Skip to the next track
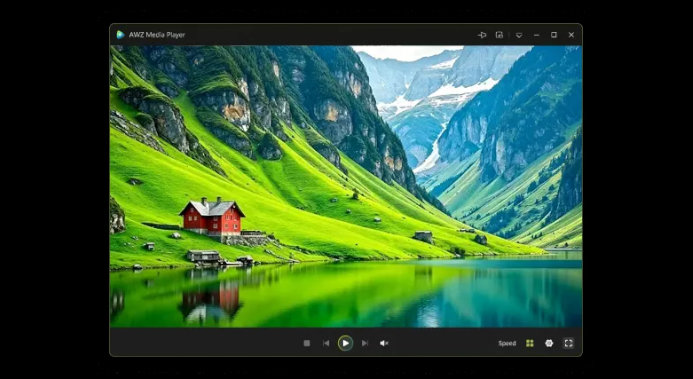This screenshot has width=693, height=379. tap(365, 343)
